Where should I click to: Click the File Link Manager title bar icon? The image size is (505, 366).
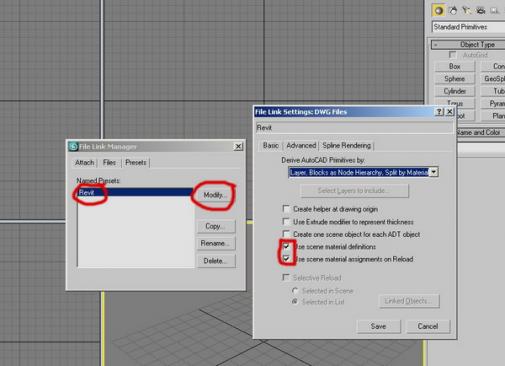[x=73, y=146]
